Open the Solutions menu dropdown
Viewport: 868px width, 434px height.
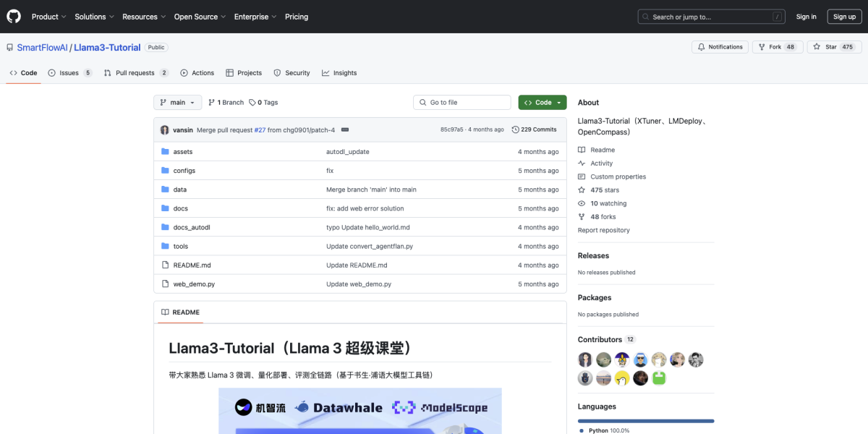click(93, 16)
